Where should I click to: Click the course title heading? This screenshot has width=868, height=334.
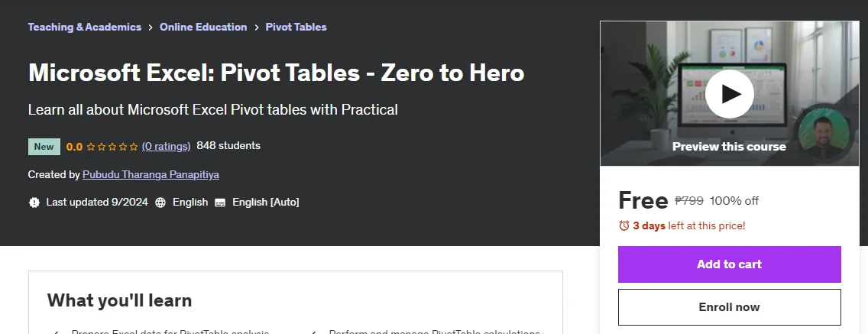[277, 73]
